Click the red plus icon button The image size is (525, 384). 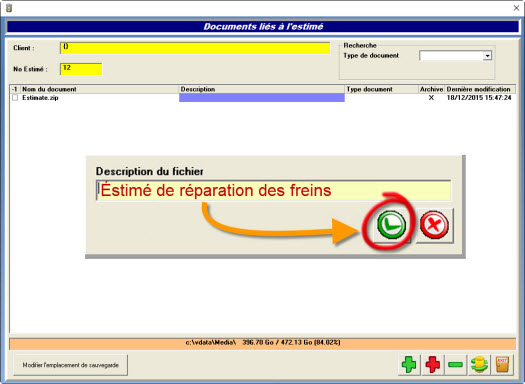pyautogui.click(x=432, y=365)
